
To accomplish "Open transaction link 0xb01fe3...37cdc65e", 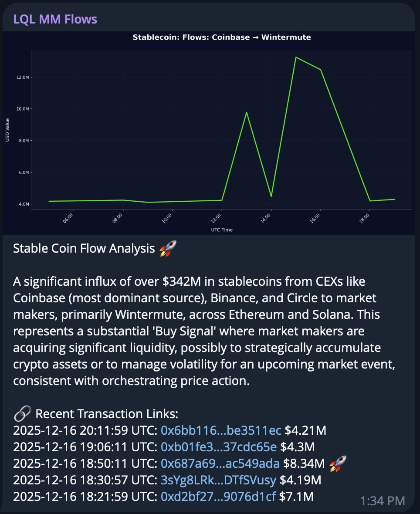I will coord(219,446).
